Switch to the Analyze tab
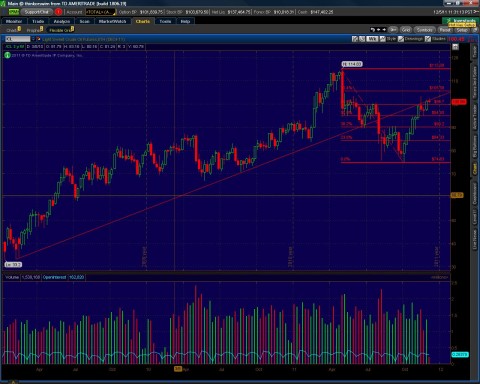480x384 pixels. tap(62, 21)
